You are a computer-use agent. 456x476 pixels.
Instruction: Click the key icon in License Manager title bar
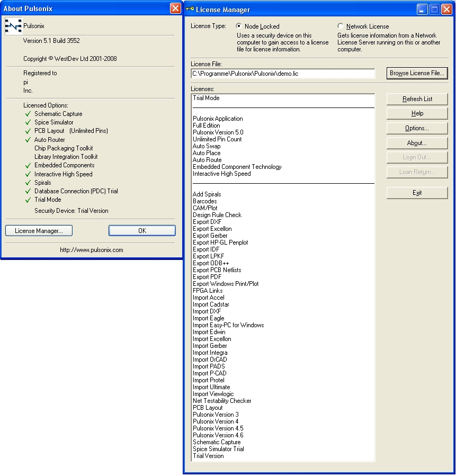(x=190, y=9)
